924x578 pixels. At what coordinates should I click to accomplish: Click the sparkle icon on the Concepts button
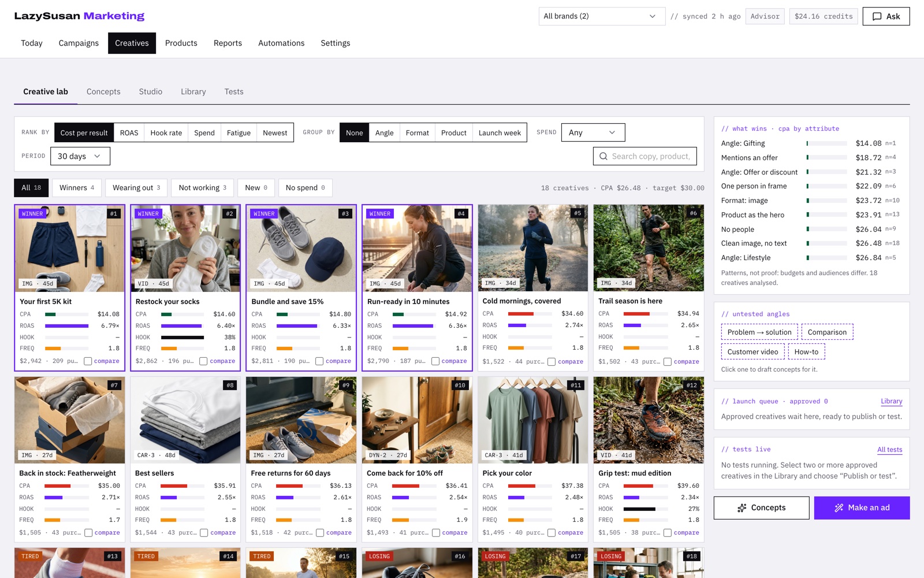tap(742, 508)
